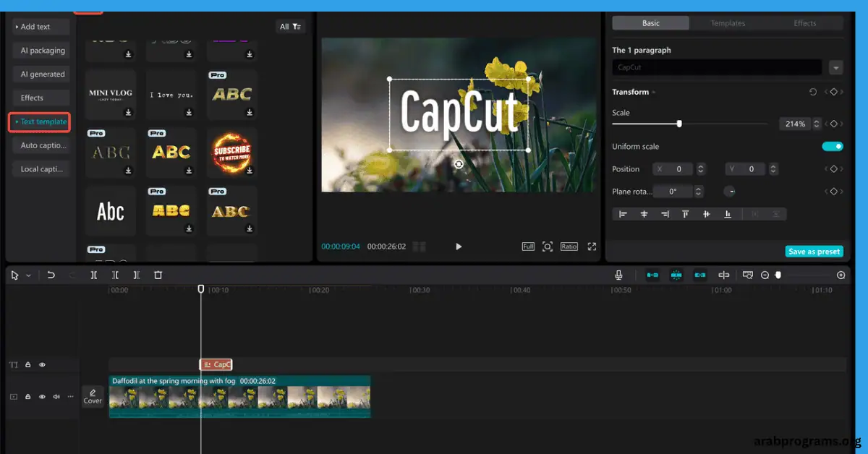Image resolution: width=868 pixels, height=454 pixels.
Task: Open text Effects section
Action: tap(41, 98)
